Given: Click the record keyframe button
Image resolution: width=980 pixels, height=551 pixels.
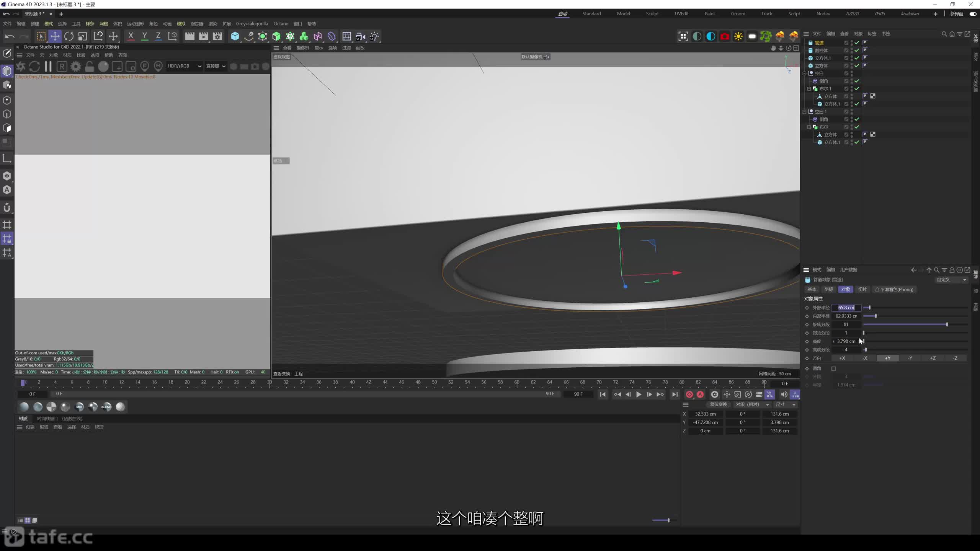Looking at the screenshot, I should pos(689,395).
